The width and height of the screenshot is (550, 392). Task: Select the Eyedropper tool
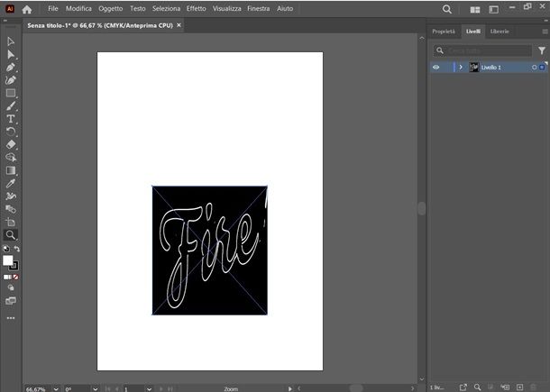[11, 183]
